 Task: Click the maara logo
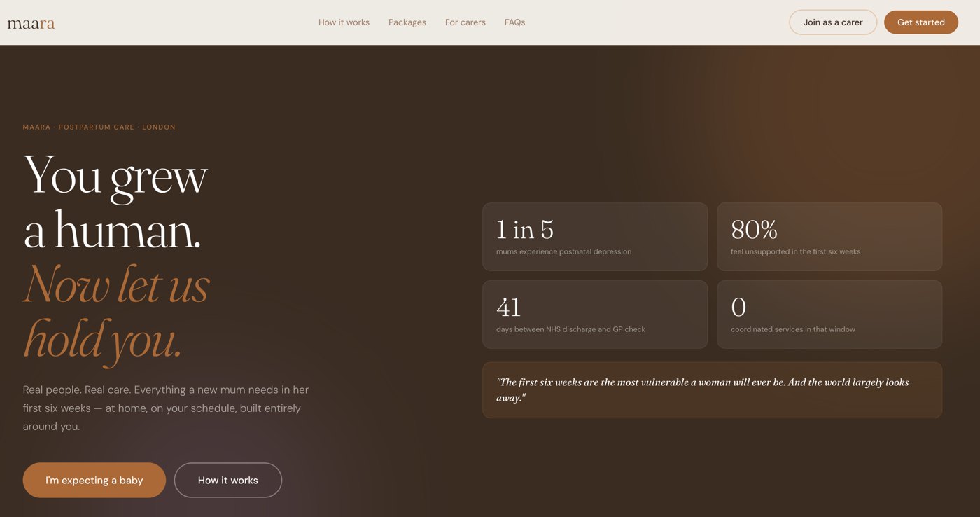[x=31, y=23]
